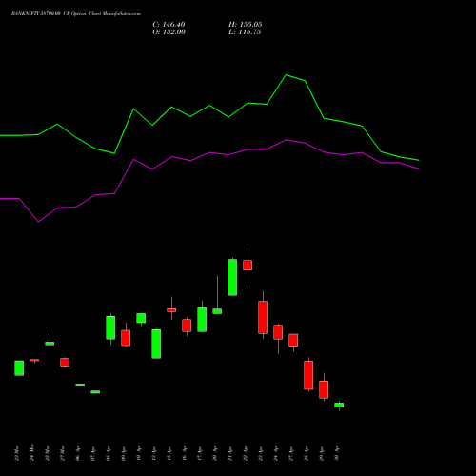This screenshot has width=476, height=476.
Task: Select the first green candle above 22 Mar
Action: 19,368
